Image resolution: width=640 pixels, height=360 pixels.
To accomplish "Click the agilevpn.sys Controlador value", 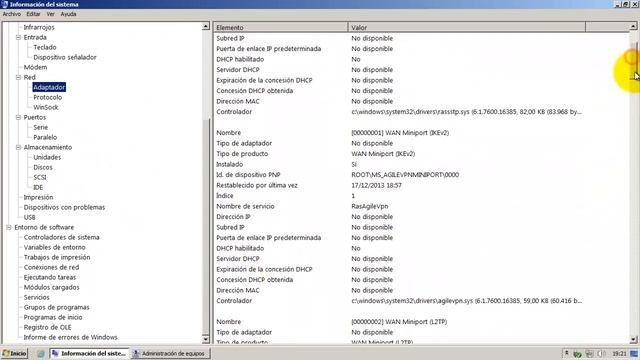I will pos(467,301).
